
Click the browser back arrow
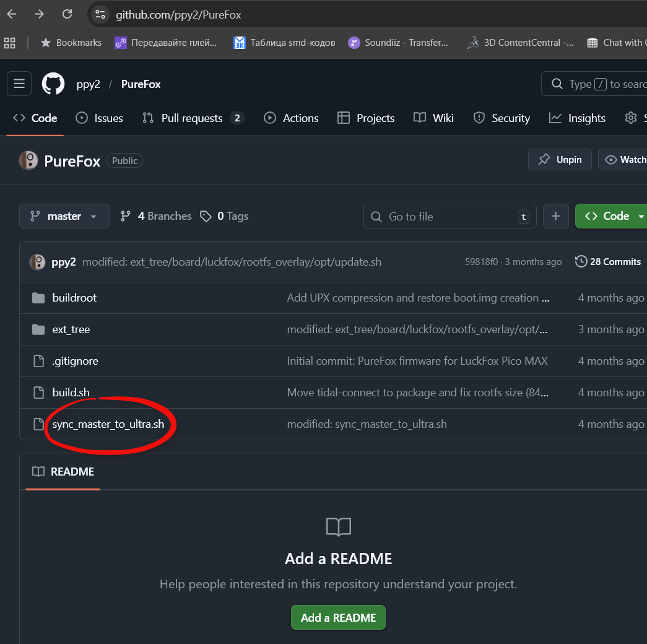(12, 14)
